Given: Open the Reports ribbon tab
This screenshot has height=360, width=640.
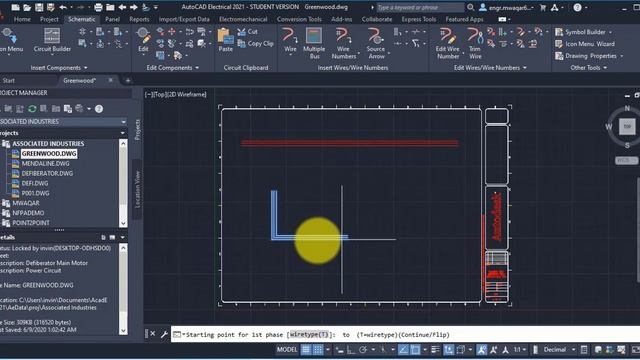Looking at the screenshot, I should click(x=139, y=19).
